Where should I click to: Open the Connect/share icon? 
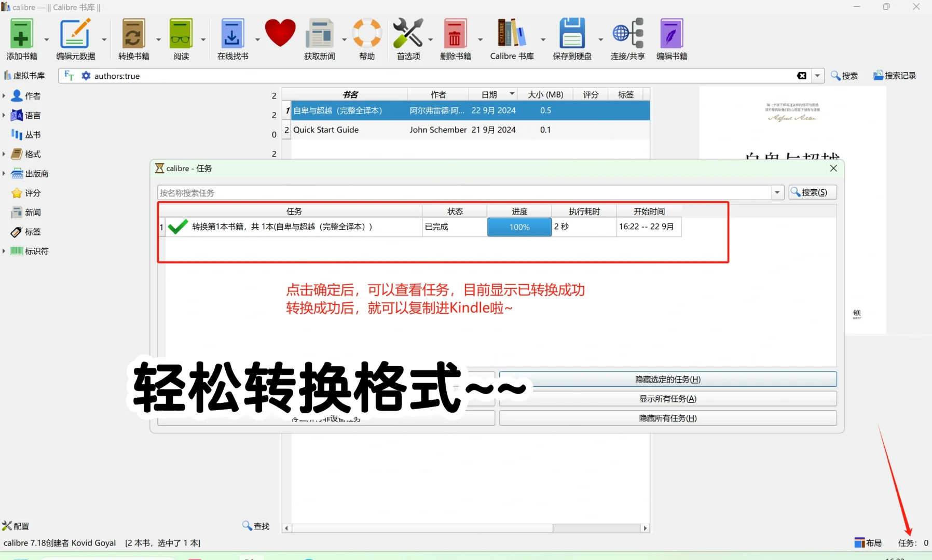tap(628, 34)
